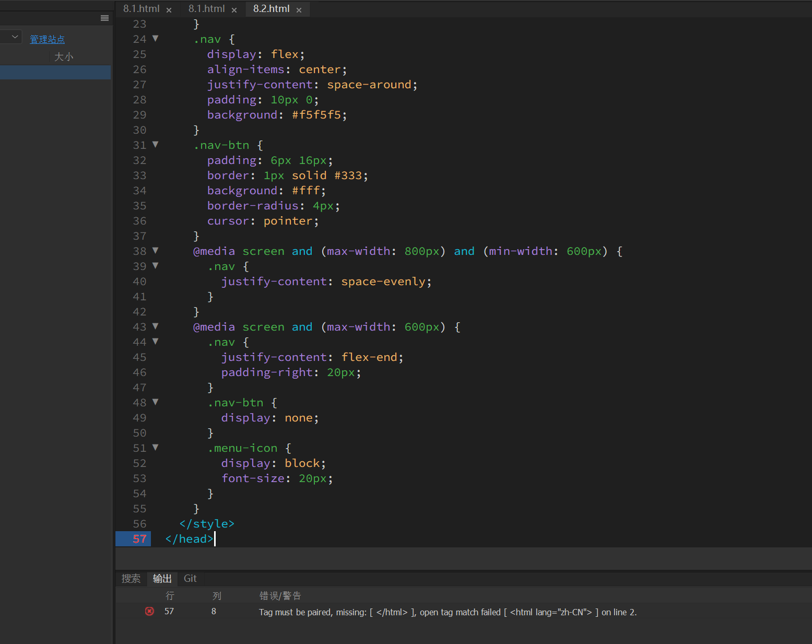The width and height of the screenshot is (812, 644).
Task: Open the 搜索 panel tab
Action: pos(131,579)
